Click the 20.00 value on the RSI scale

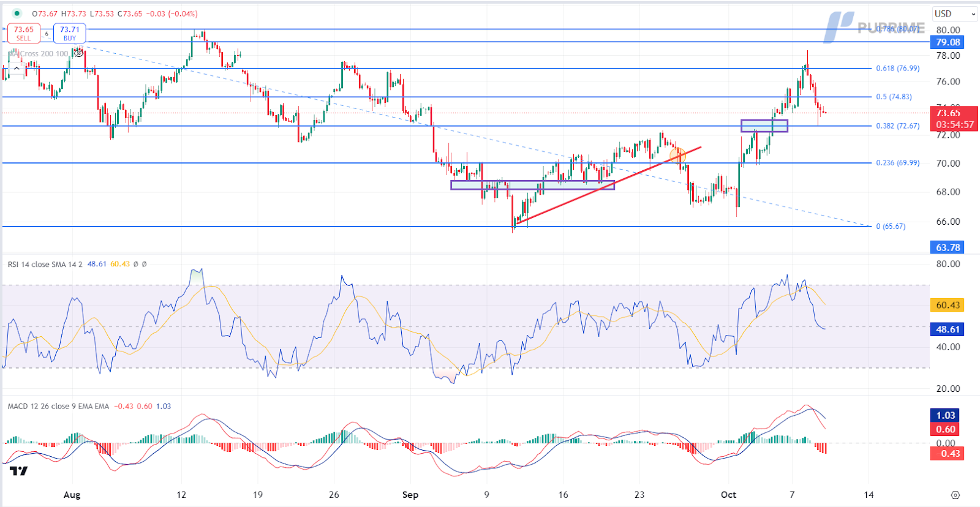click(948, 389)
